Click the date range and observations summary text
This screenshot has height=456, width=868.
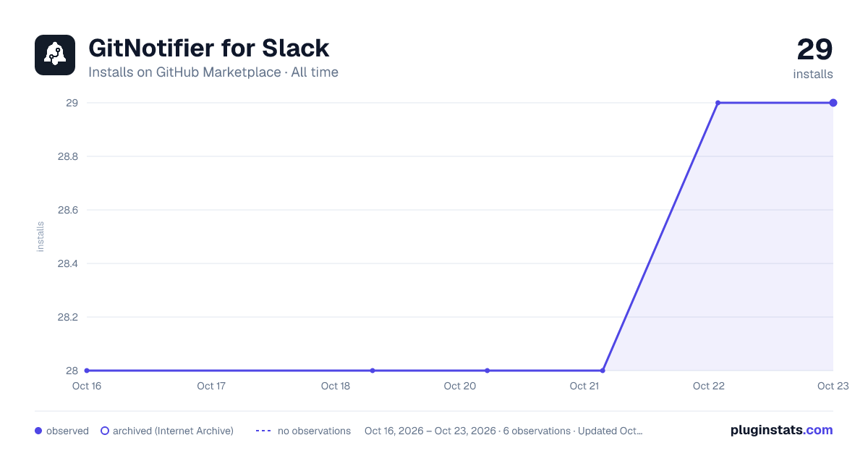click(x=503, y=431)
